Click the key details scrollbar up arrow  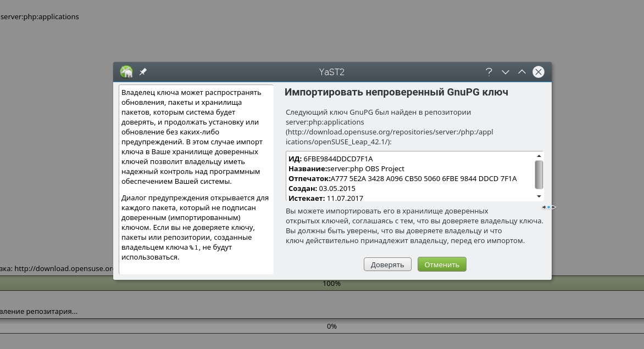(539, 156)
